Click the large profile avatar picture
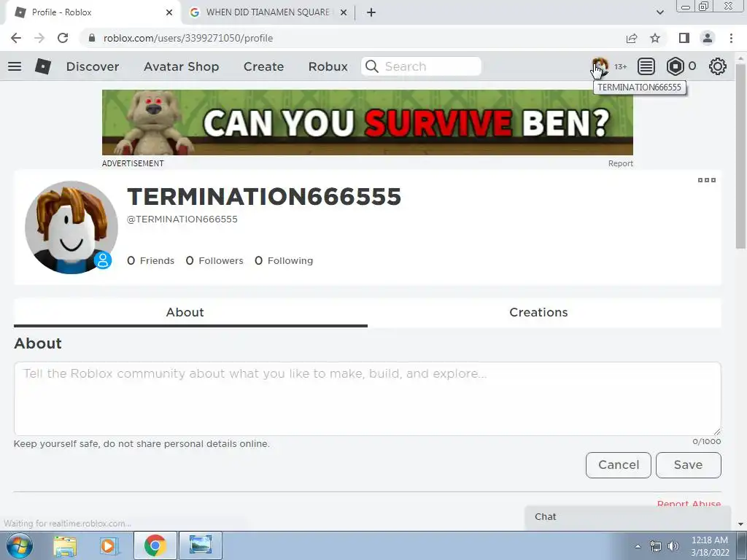Image resolution: width=747 pixels, height=560 pixels. pos(71,227)
